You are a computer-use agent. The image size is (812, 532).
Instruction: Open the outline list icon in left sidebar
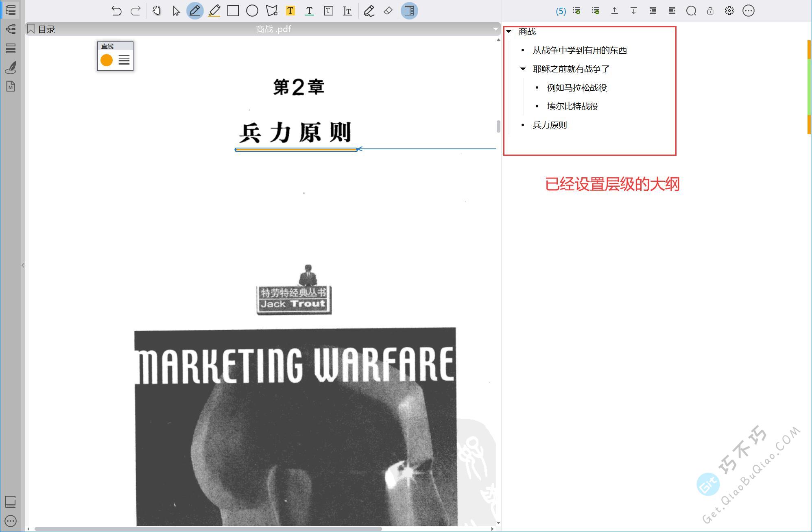pos(11,10)
